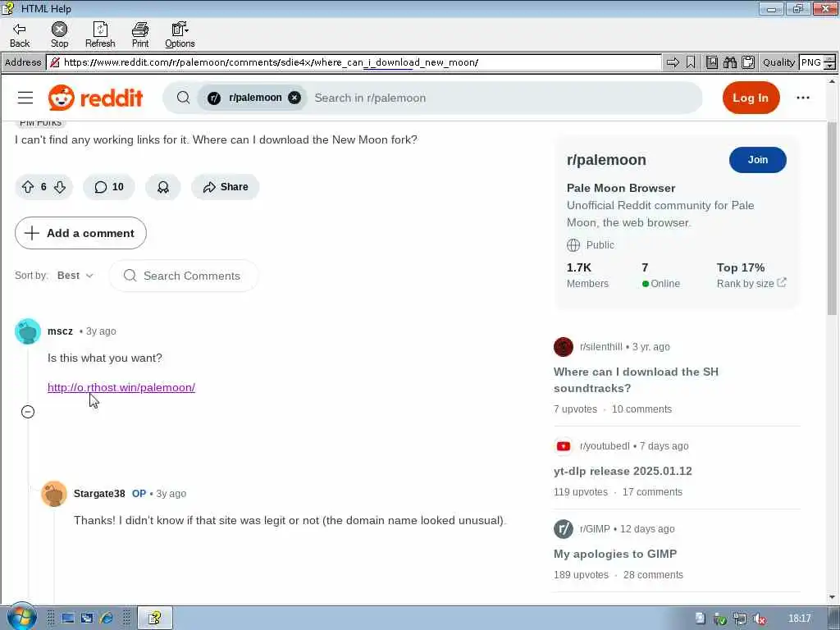Screen dimensions: 840x630
Task: Click the Reddit logo
Action: coord(95,98)
